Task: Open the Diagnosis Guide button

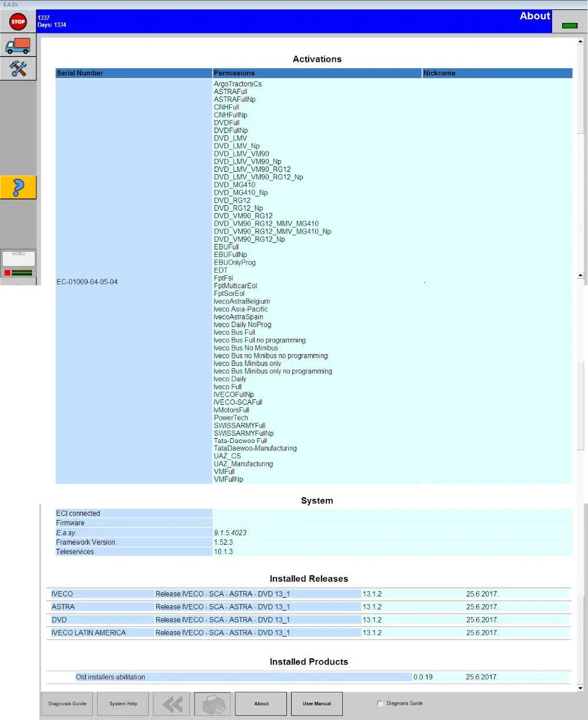Action: [x=67, y=704]
